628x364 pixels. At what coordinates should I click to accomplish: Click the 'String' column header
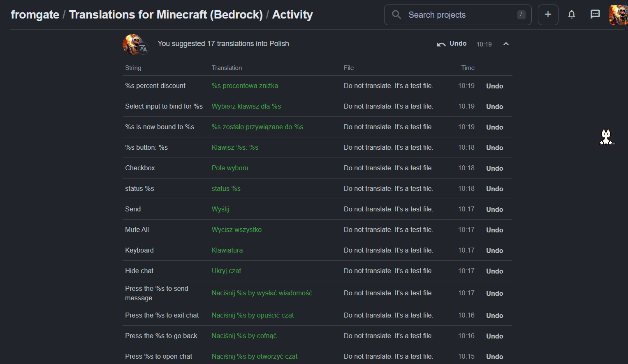pos(133,68)
